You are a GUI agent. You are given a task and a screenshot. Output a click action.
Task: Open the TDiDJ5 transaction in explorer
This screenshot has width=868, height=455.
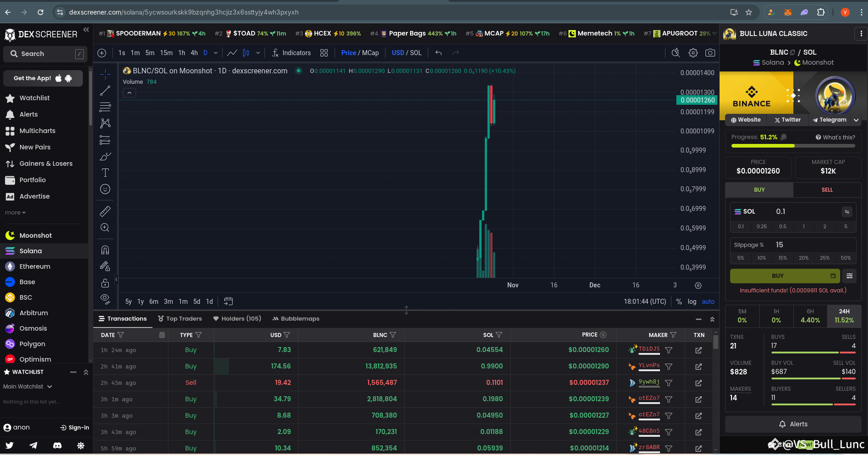coord(699,350)
